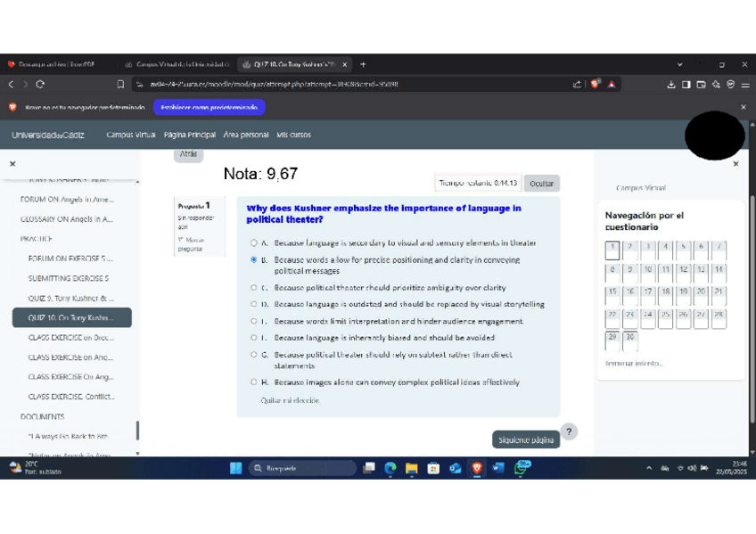This screenshot has width=756, height=534.
Task: Open the browser tab list dropdown arrow
Action: tap(680, 64)
